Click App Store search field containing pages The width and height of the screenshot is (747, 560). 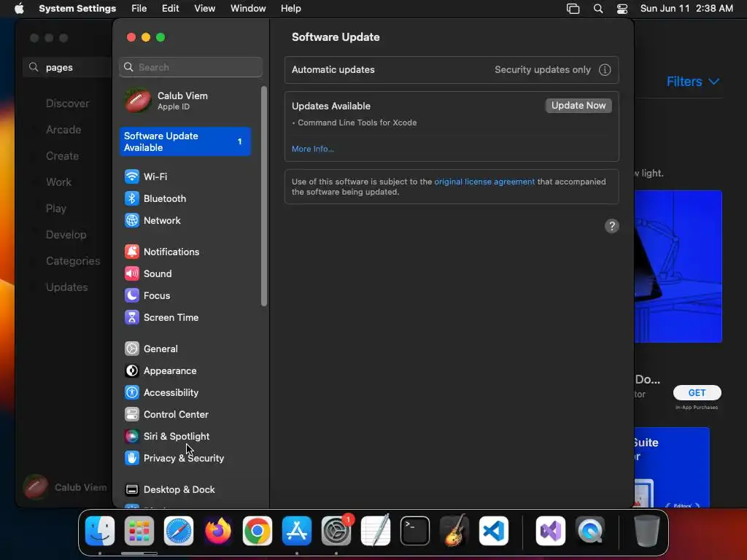click(x=68, y=67)
